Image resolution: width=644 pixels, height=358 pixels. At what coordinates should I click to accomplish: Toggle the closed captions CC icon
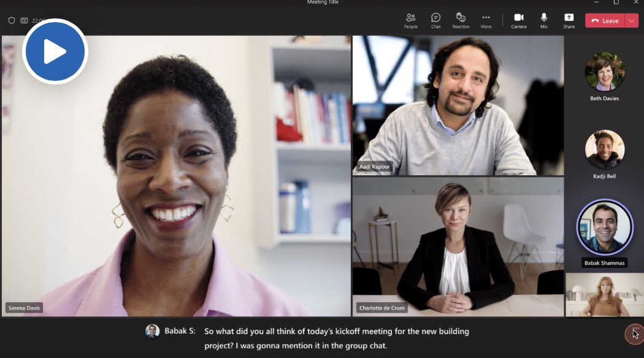25,20
